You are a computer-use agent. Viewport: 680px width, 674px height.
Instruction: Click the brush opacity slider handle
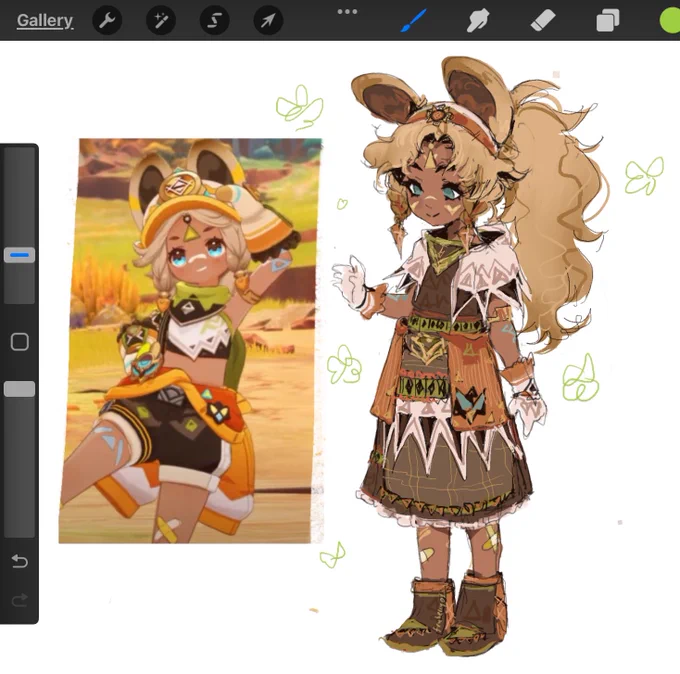[20, 389]
